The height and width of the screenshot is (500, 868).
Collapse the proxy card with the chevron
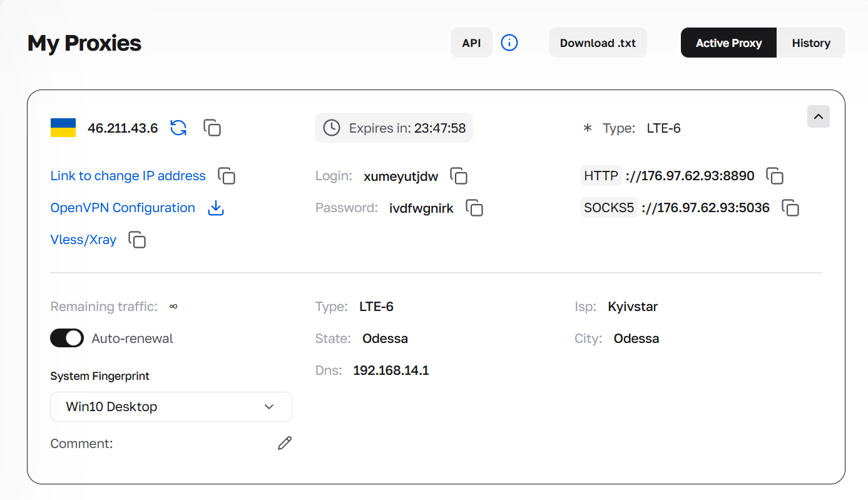pos(818,116)
